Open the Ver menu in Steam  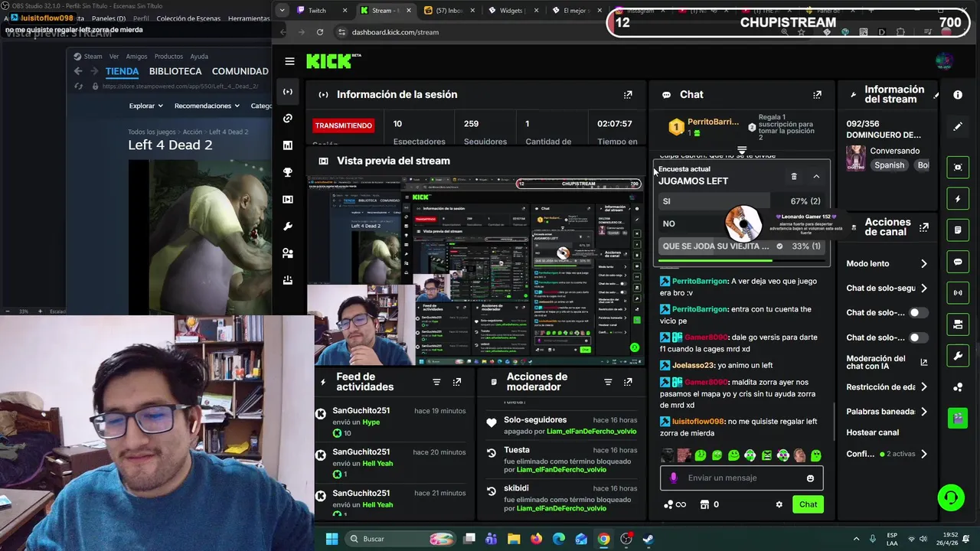(x=114, y=57)
